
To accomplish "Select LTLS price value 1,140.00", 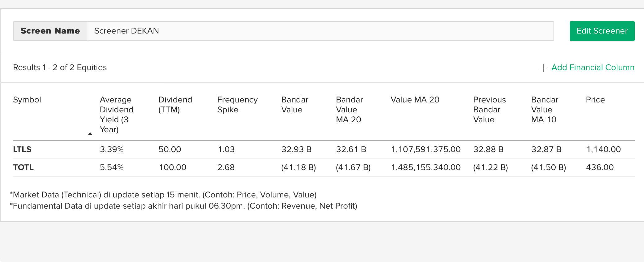I will (603, 149).
